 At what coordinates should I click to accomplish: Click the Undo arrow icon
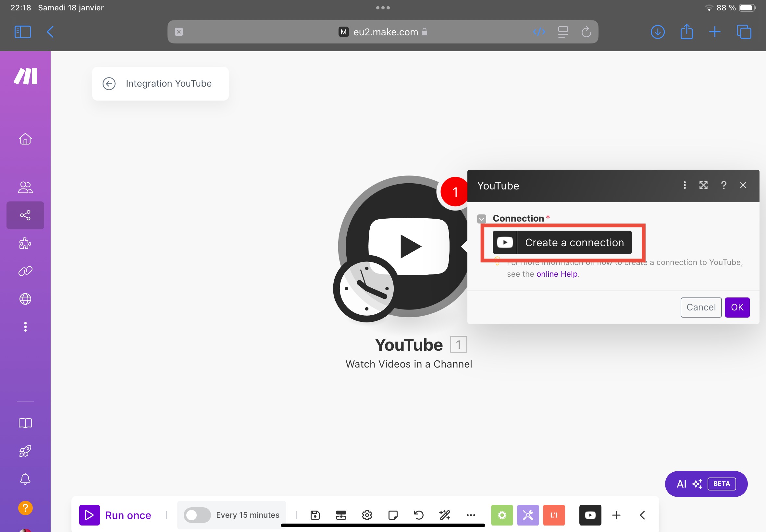coord(419,515)
